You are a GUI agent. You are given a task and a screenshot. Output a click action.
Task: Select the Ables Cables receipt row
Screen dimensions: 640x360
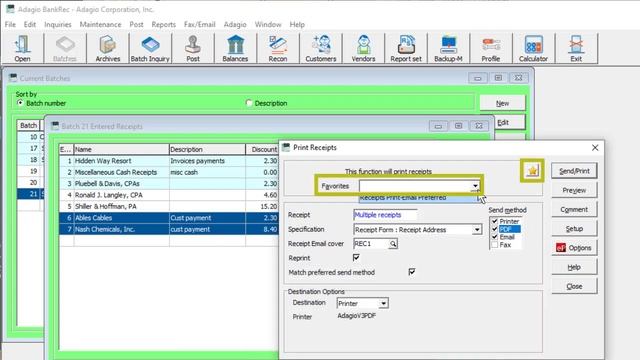[x=169, y=218]
